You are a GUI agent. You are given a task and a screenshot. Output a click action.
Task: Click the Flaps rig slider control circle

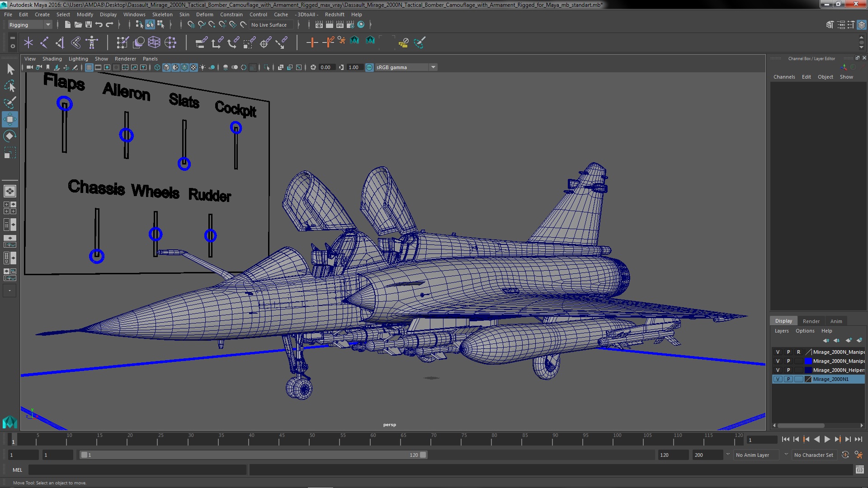[x=65, y=103]
